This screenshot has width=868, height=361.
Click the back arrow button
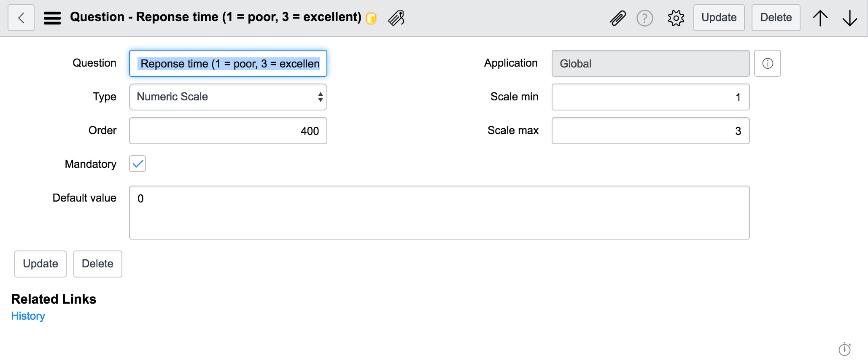pyautogui.click(x=21, y=18)
